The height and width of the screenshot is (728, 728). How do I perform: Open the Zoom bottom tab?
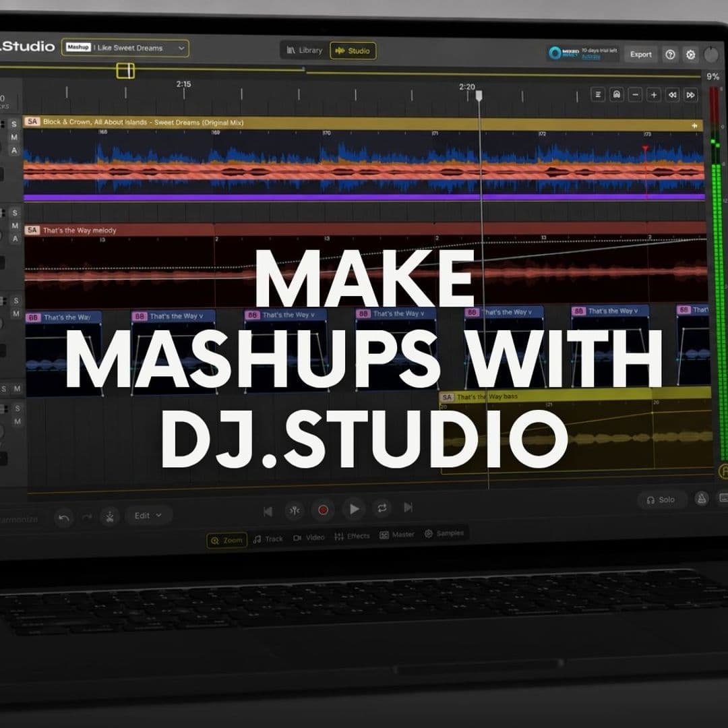coord(226,540)
